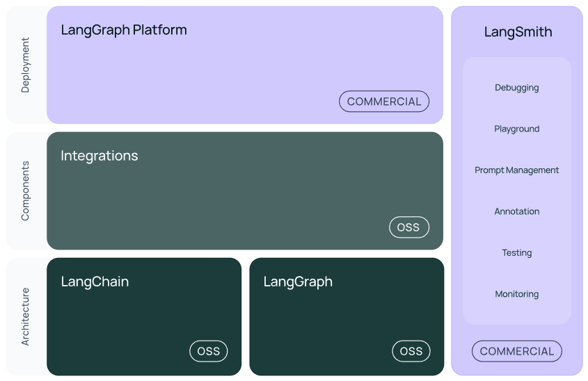The width and height of the screenshot is (588, 381).
Task: Click the COMMERCIAL badge under LangSmith
Action: tap(517, 351)
